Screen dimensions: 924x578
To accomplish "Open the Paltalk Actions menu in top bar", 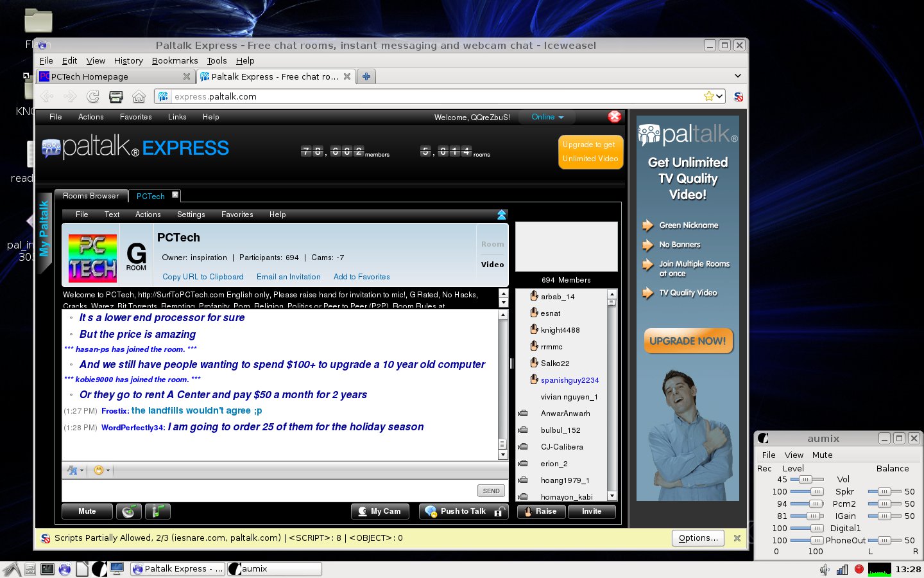I will point(90,117).
